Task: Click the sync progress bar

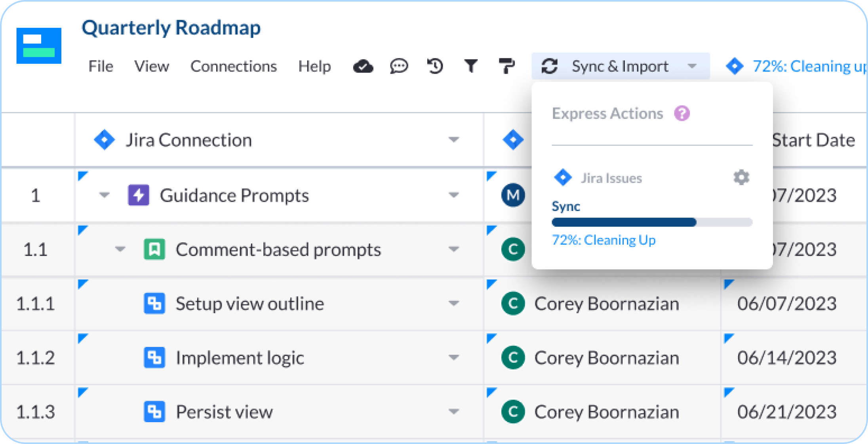Action: [652, 222]
